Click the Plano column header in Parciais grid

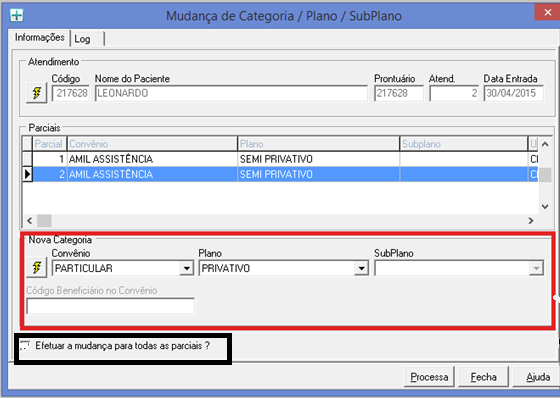point(319,144)
